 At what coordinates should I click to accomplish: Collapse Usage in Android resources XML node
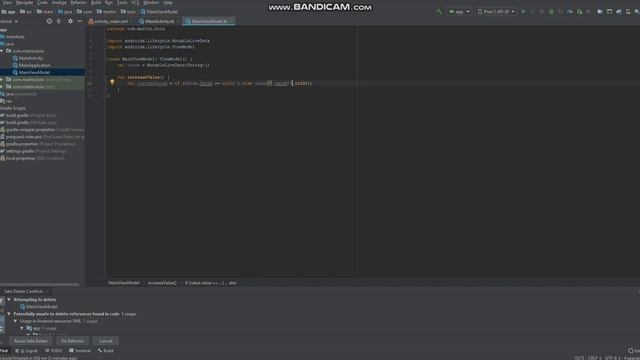pyautogui.click(x=16, y=321)
